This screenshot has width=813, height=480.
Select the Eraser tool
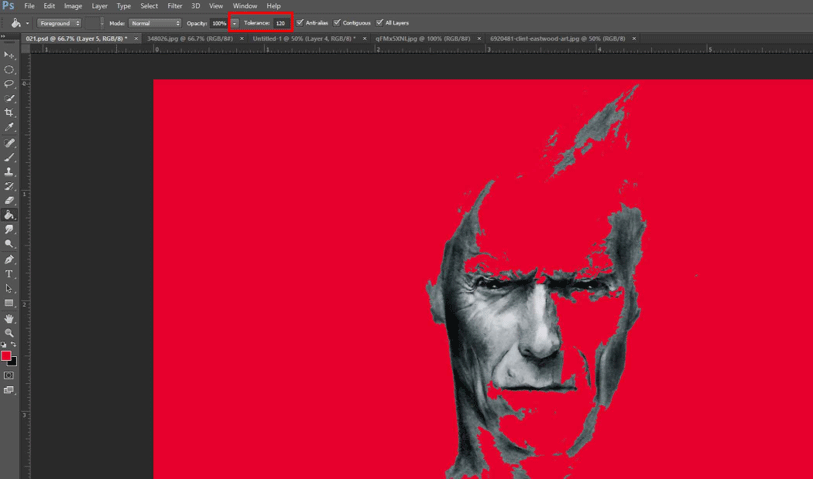click(x=9, y=201)
